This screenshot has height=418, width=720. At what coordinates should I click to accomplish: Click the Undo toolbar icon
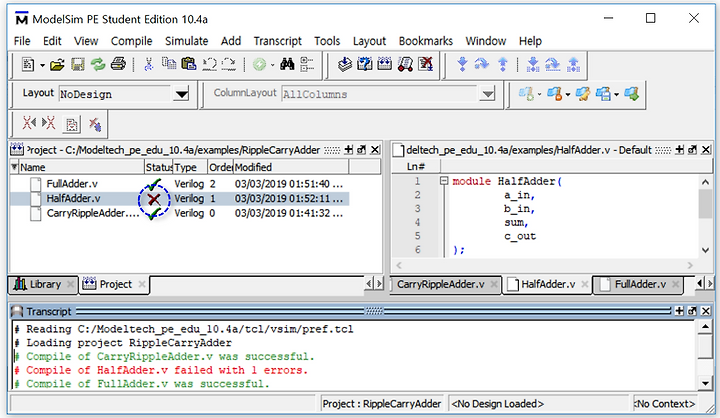click(209, 64)
